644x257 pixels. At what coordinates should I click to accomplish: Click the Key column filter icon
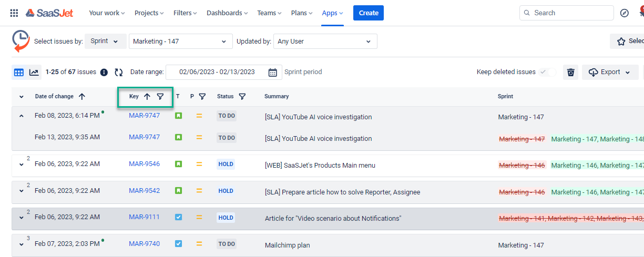[160, 97]
